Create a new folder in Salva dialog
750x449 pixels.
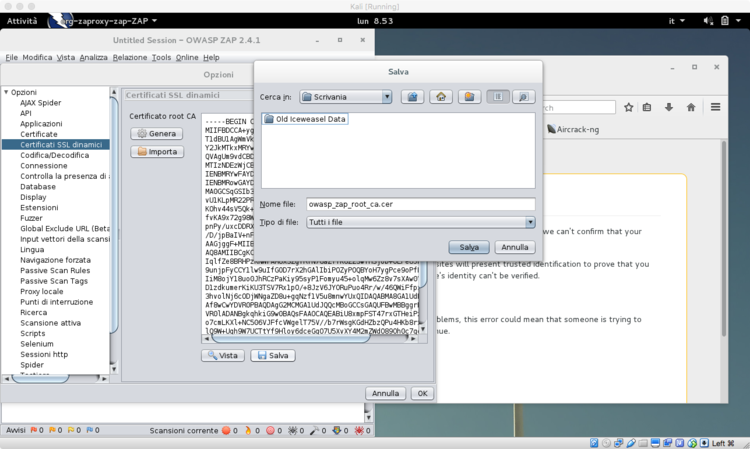point(467,97)
